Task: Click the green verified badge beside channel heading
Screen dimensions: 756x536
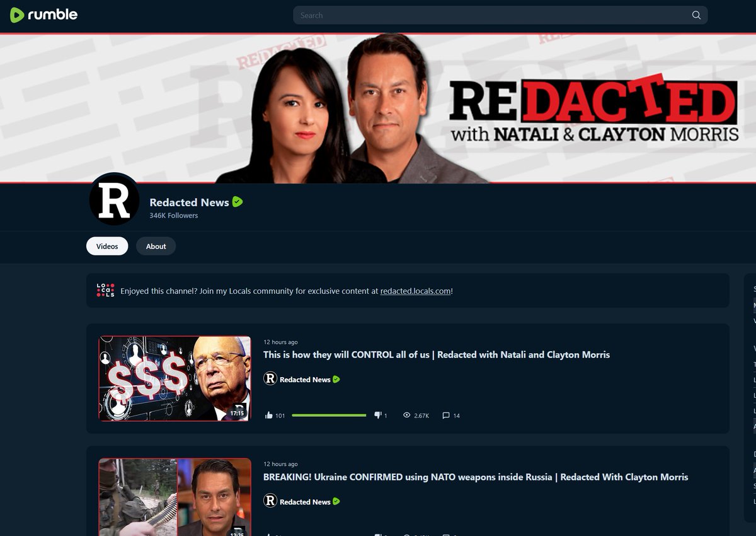Action: [x=238, y=202]
